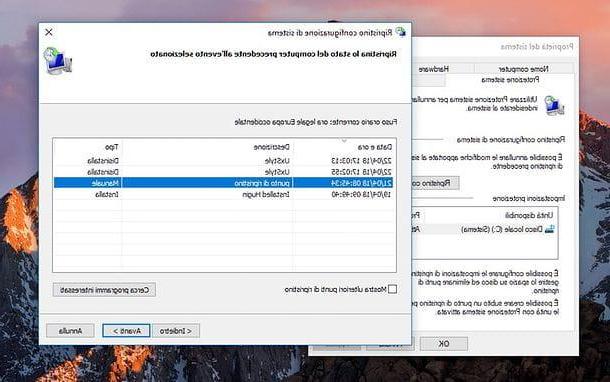The height and width of the screenshot is (382, 610).
Task: Click the Fuso orario corrente time zone text
Action: click(316, 122)
